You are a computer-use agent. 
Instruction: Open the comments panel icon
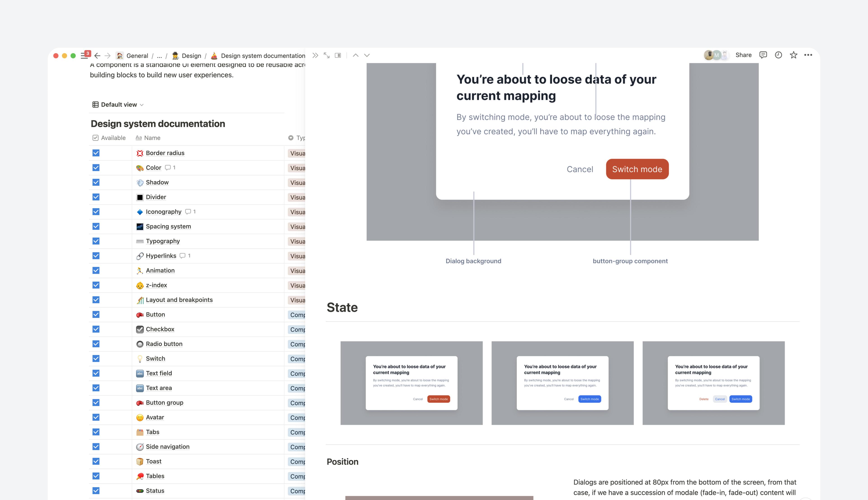click(763, 55)
